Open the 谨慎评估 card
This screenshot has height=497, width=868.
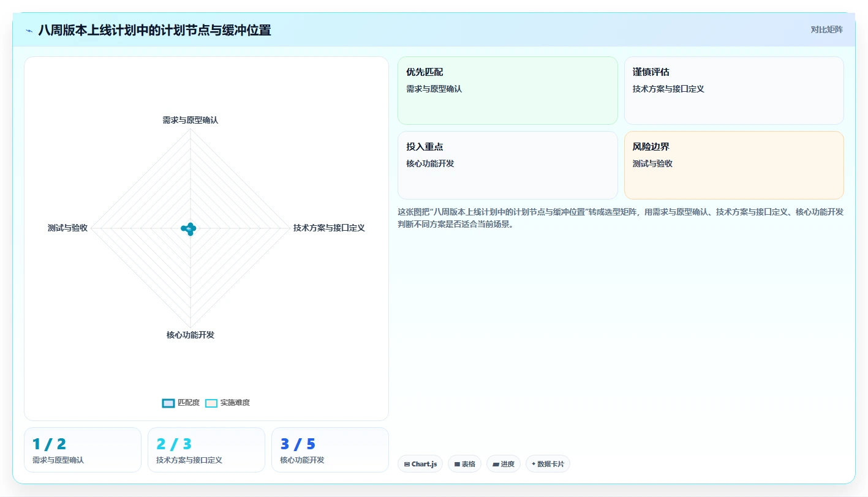coord(734,91)
